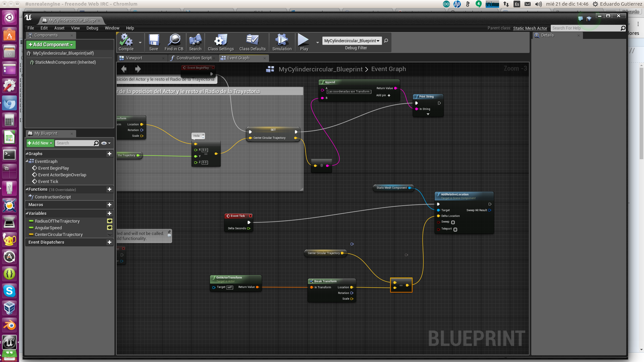Toggle CenterCircularTrajectory editable eye

[109, 234]
